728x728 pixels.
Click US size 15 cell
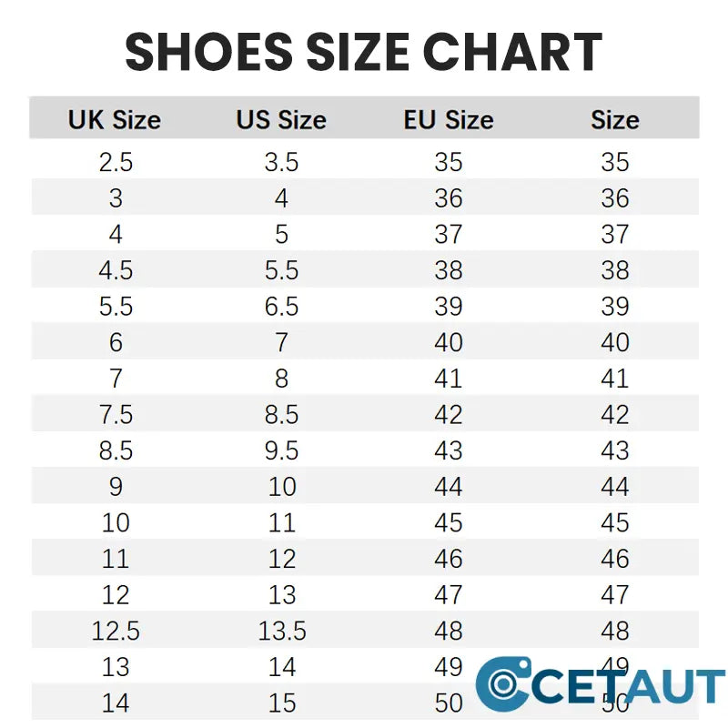pos(281,703)
